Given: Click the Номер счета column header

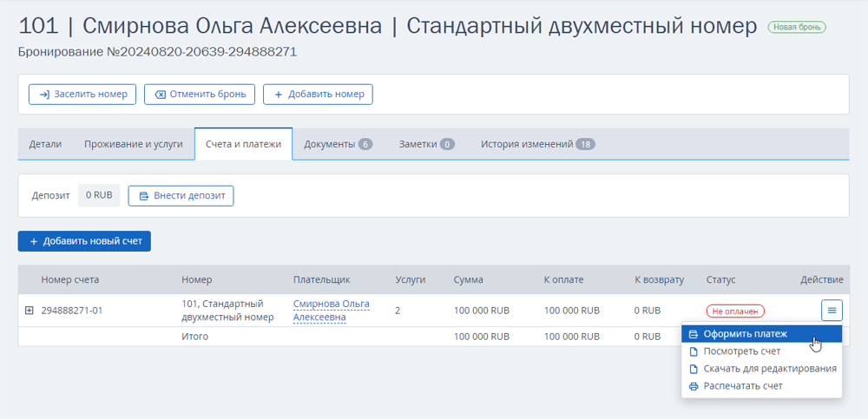Looking at the screenshot, I should 69,279.
